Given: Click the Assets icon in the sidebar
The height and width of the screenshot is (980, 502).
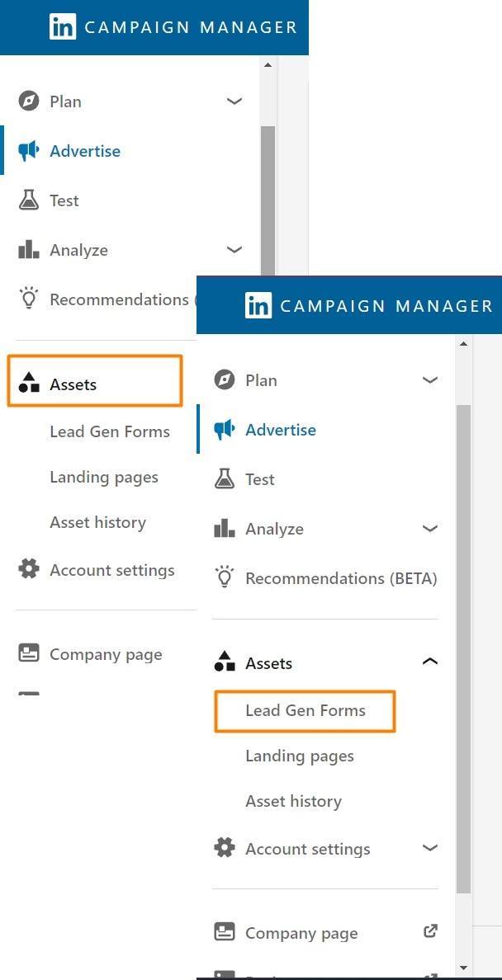Looking at the screenshot, I should [223, 662].
